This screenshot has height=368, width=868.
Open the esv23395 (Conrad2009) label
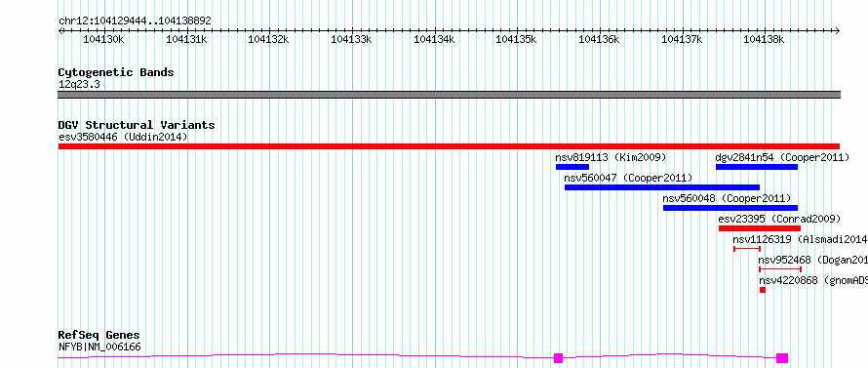pyautogui.click(x=779, y=219)
